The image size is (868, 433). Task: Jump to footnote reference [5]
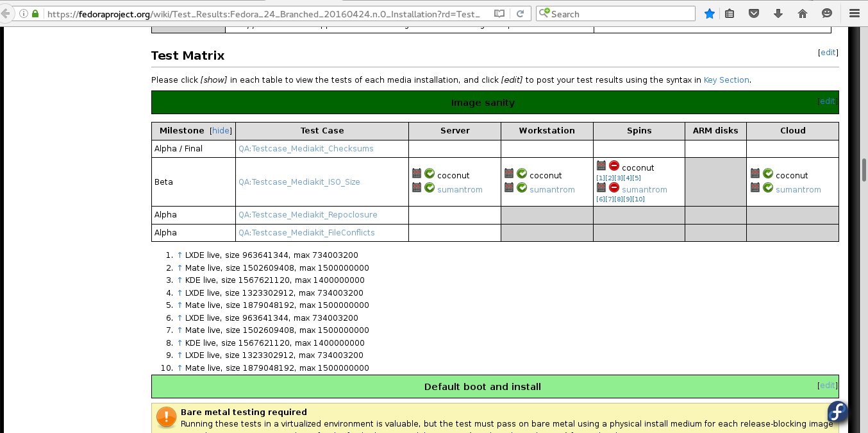click(637, 178)
